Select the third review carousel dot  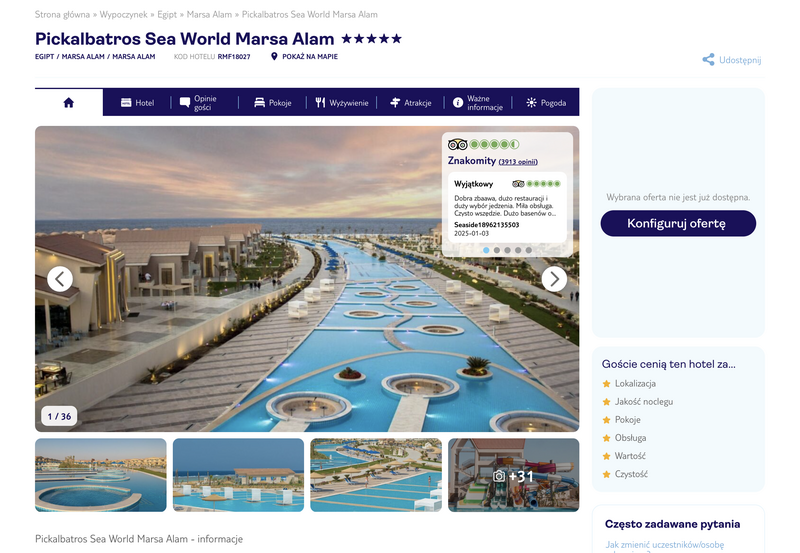tap(507, 250)
